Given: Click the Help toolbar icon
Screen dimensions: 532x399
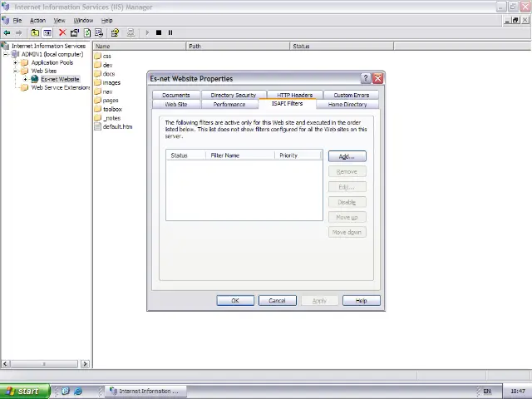Looking at the screenshot, I should pos(115,32).
